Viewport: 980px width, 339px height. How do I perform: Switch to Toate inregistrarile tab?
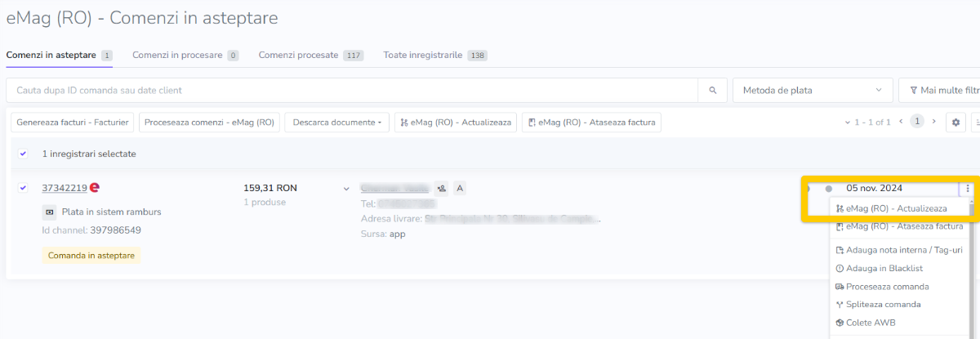pos(435,55)
